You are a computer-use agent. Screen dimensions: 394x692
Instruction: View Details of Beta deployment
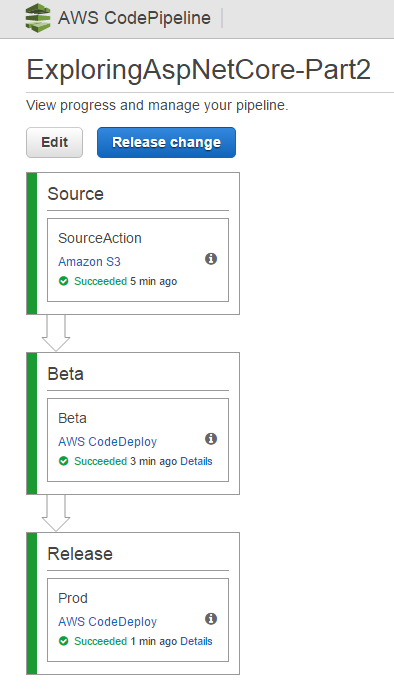pyautogui.click(x=196, y=461)
